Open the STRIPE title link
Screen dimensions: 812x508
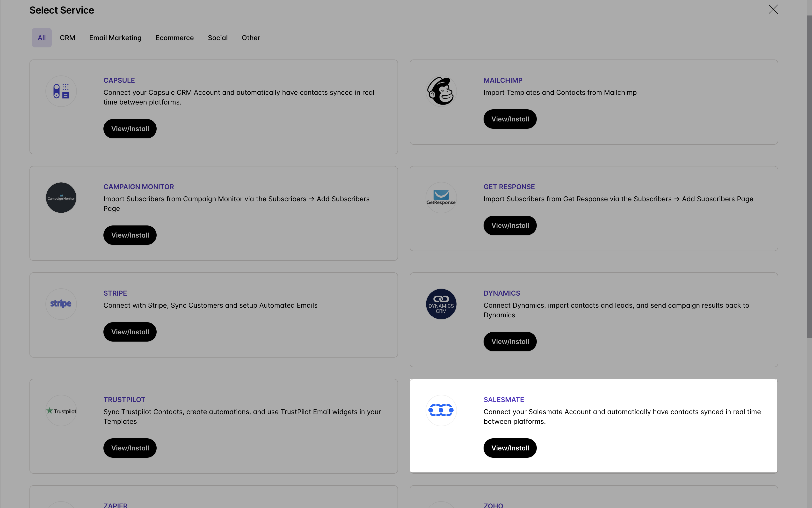pos(115,293)
